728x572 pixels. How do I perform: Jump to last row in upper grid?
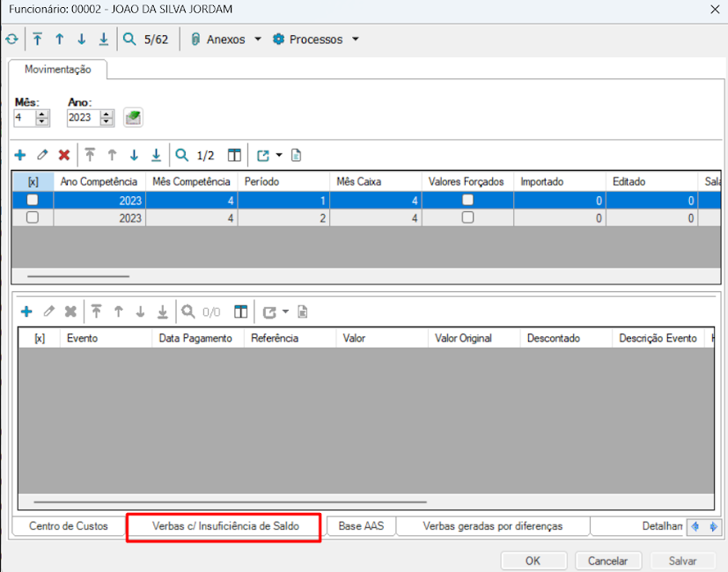(157, 155)
